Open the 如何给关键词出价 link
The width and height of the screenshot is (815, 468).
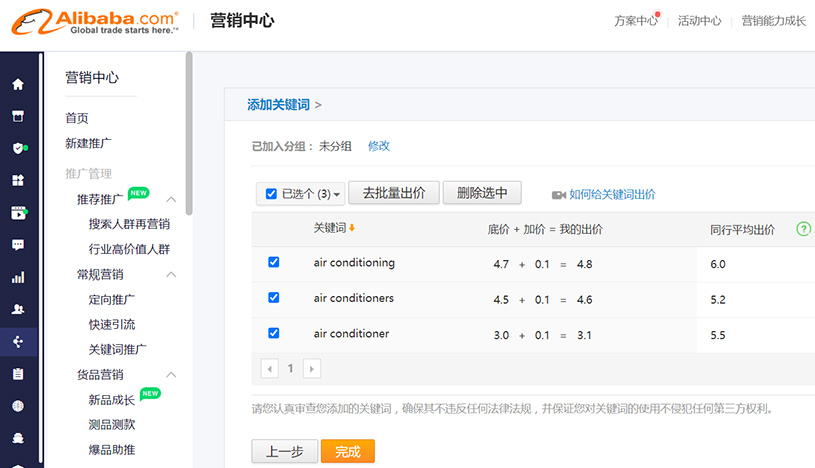click(612, 194)
